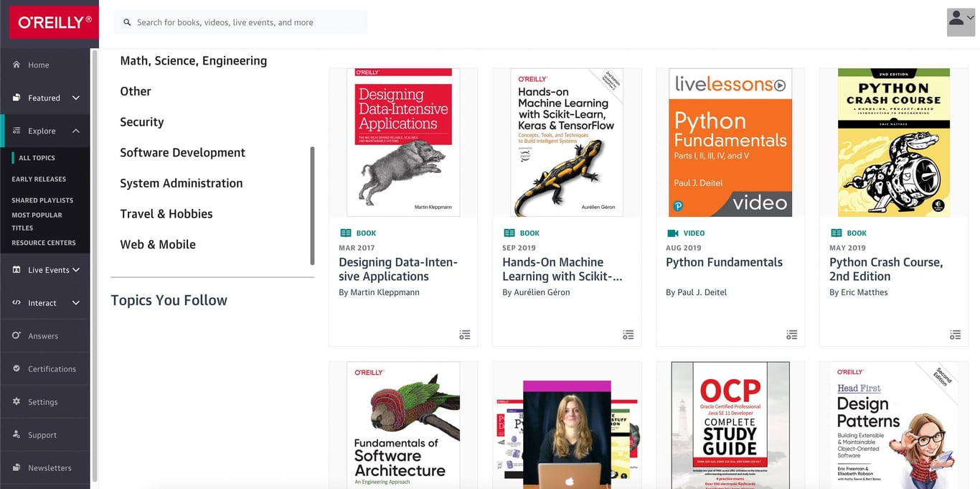Click BOOK icon on Python Crash Course card
Viewport: 980px width, 489px height.
[x=837, y=233]
